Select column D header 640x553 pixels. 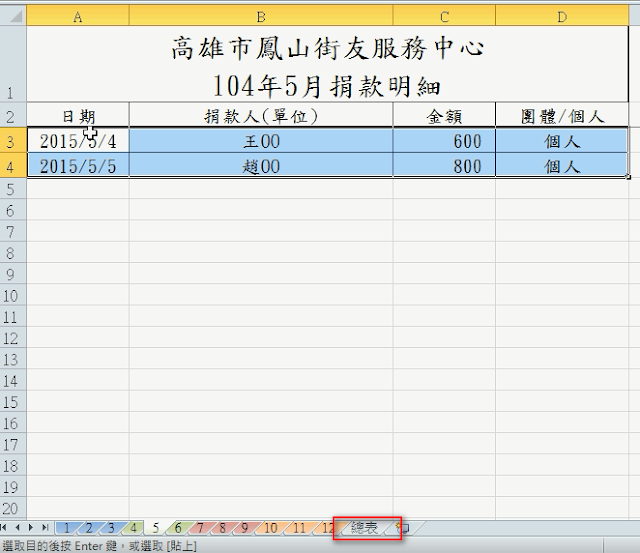(x=562, y=17)
